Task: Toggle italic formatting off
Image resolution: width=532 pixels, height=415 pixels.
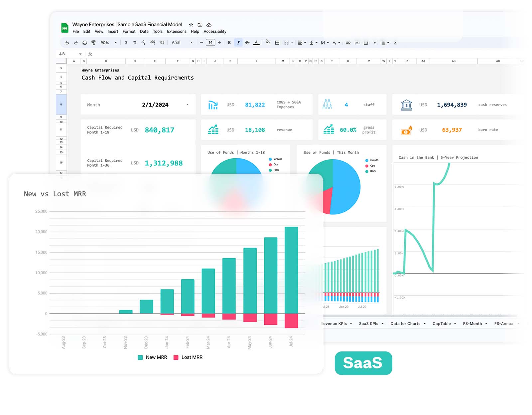Action: (x=238, y=43)
